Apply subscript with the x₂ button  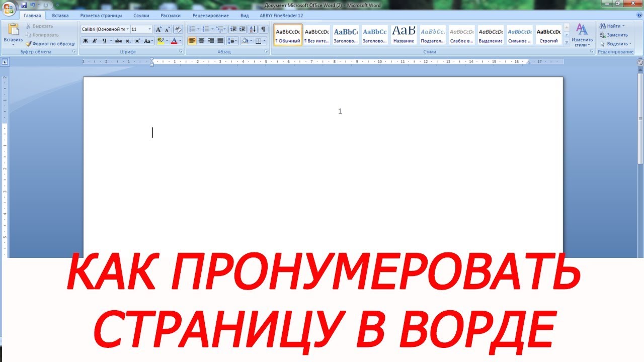click(x=128, y=41)
